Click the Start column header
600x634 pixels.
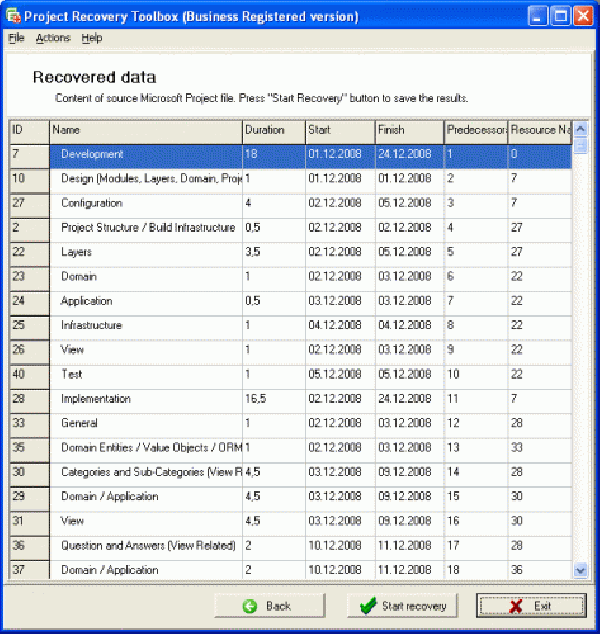click(339, 130)
